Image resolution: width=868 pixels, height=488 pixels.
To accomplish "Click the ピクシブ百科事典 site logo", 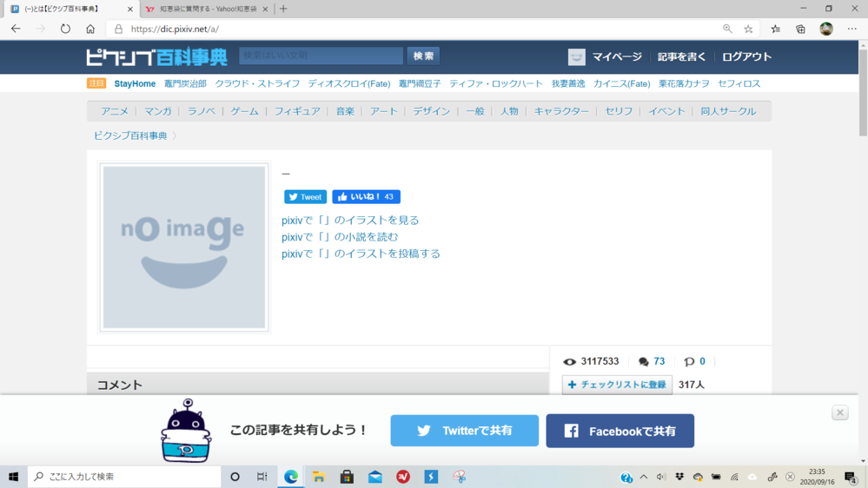I will 156,56.
